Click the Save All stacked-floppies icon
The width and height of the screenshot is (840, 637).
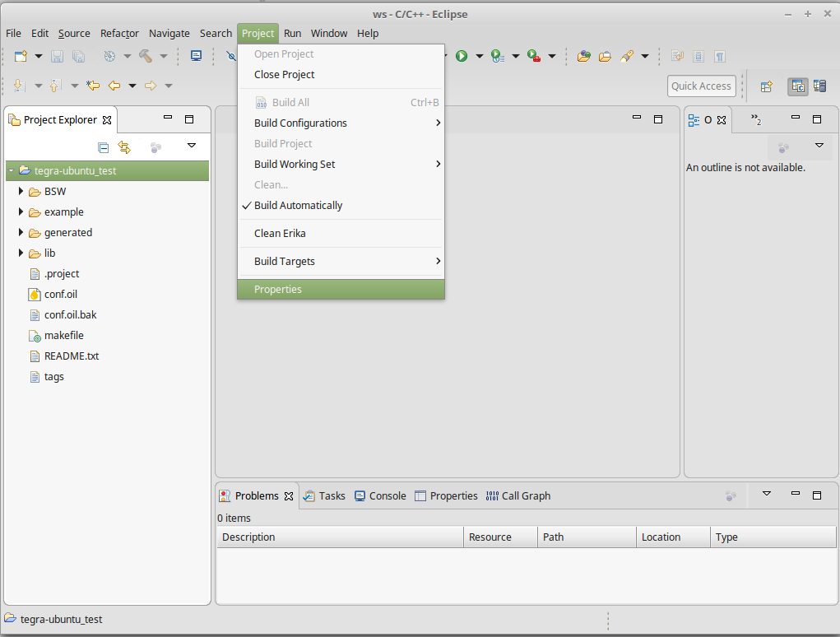coord(78,56)
